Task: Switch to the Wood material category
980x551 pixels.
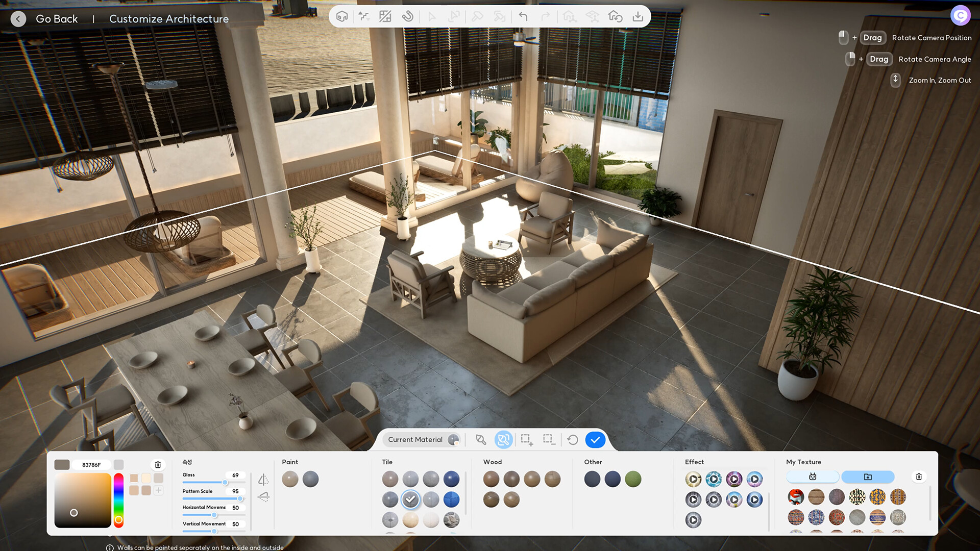Action: (x=492, y=462)
